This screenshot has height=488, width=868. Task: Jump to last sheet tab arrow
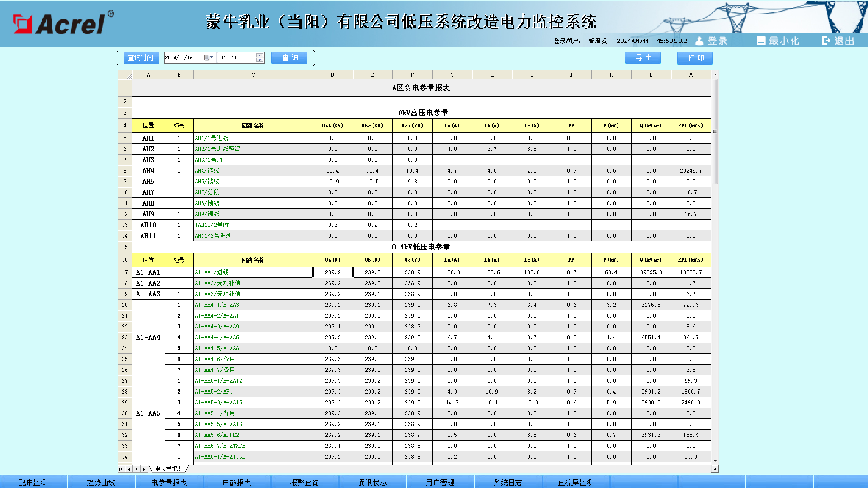click(144, 469)
